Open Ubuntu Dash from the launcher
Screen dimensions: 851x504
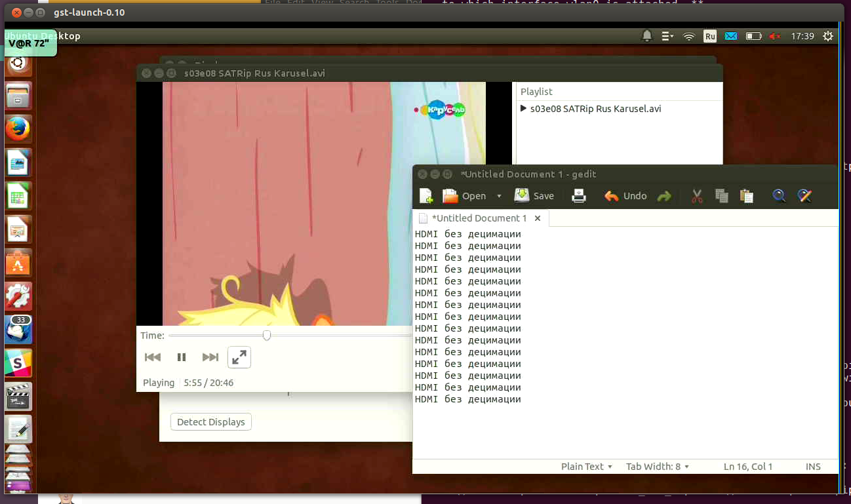click(18, 64)
